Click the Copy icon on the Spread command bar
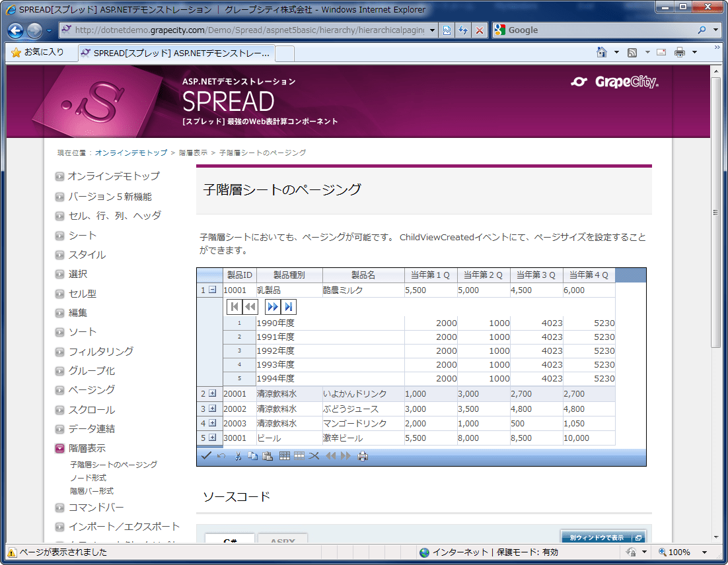 252,455
